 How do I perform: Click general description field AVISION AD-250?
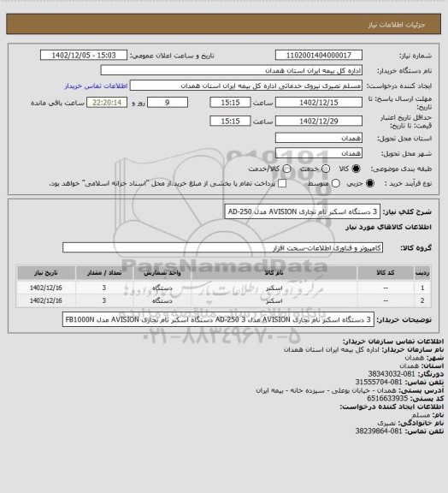point(302,211)
